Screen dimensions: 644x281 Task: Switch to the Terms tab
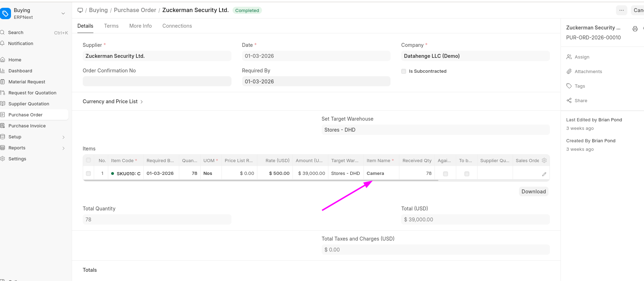click(111, 26)
